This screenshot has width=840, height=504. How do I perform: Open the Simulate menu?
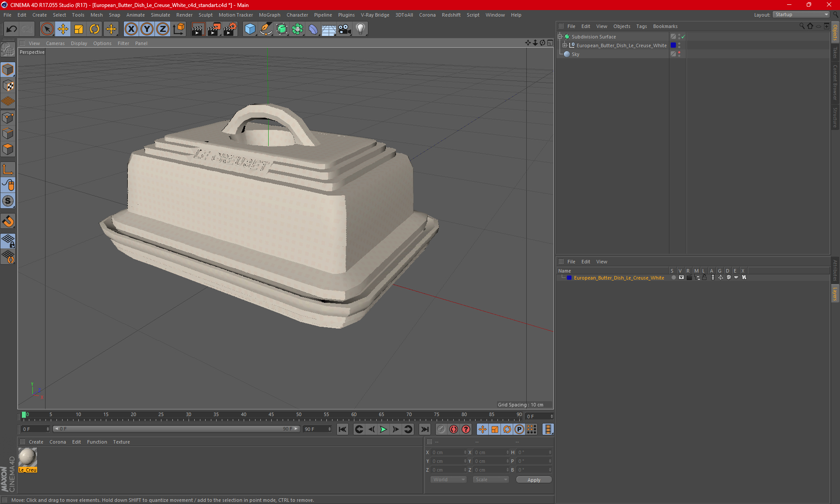point(160,15)
